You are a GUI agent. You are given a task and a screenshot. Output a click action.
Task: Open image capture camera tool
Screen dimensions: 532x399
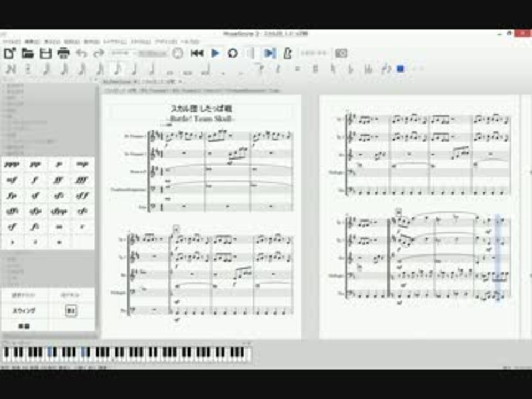(x=341, y=53)
